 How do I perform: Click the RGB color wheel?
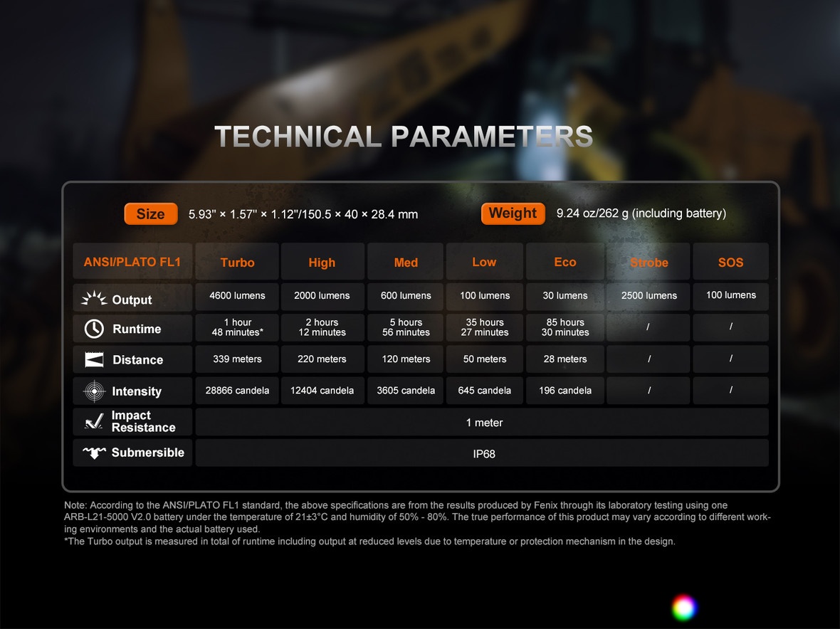683,607
